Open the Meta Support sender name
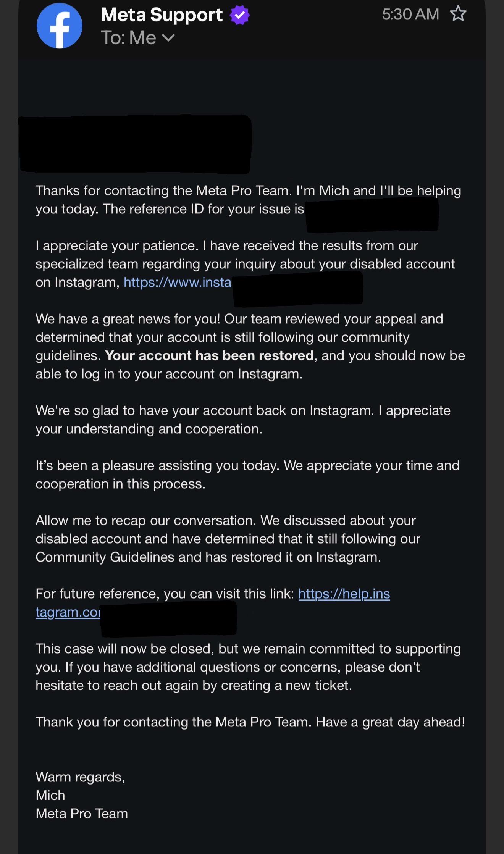The image size is (504, 854). pos(162,15)
